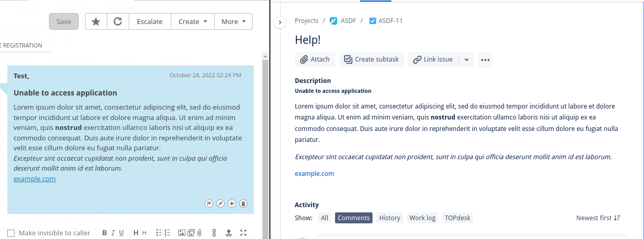
Task: Click the star bookmark icon
Action: point(96,21)
